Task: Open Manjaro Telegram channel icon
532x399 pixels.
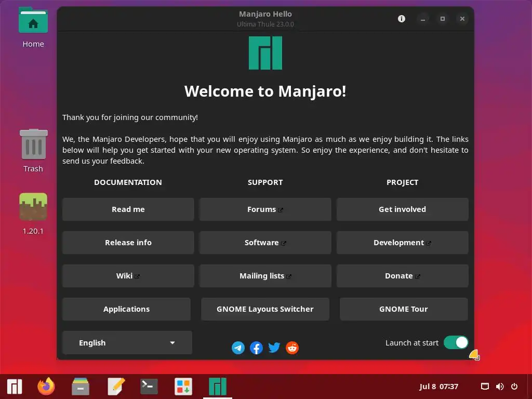Action: [x=238, y=348]
